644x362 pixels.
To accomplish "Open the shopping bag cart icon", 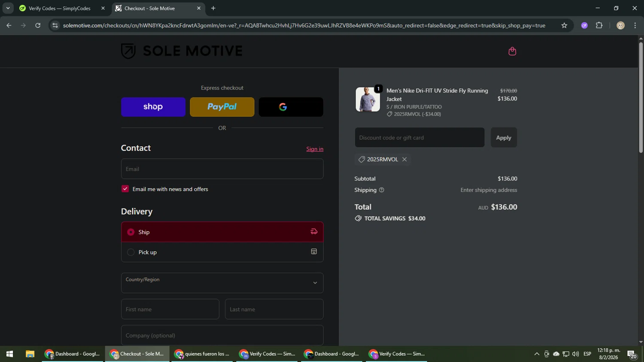I will [x=512, y=51].
